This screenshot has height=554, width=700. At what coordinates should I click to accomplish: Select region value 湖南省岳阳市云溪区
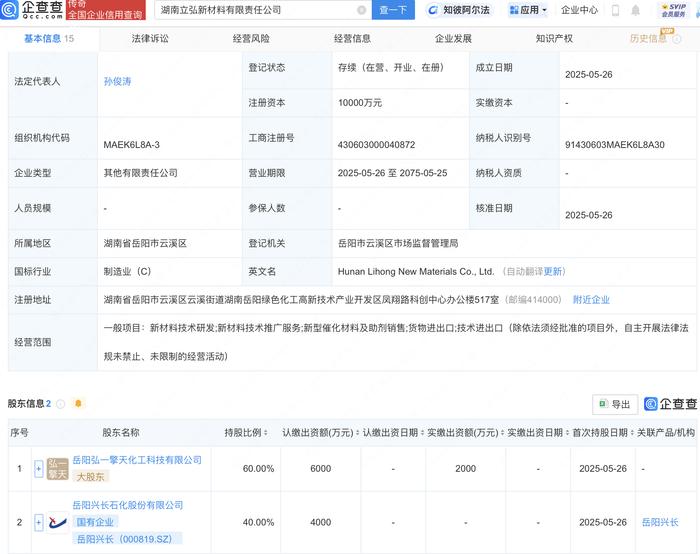[x=145, y=243]
